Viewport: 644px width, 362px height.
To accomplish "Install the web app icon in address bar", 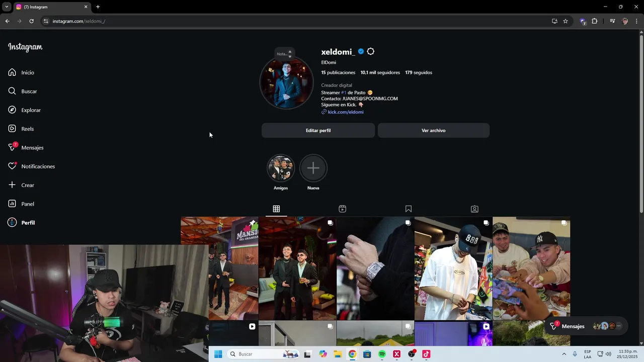I will tap(554, 21).
